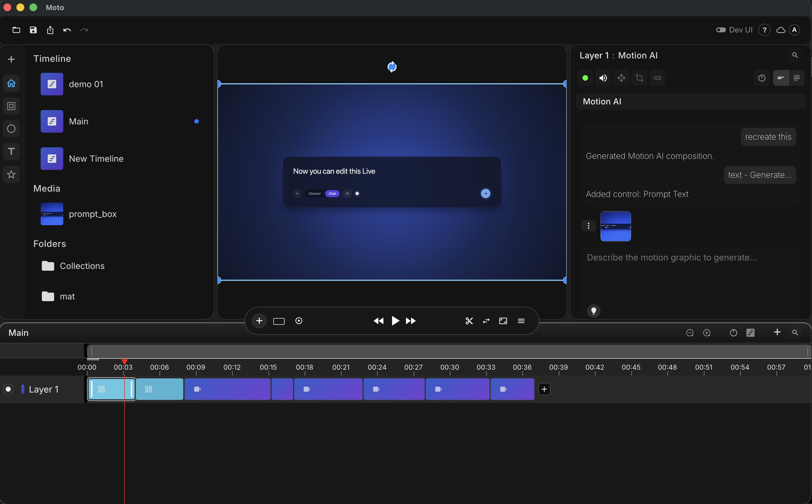Open the three-dot menu beside attachment thumbnail
Screen dimensions: 812x504
coord(589,226)
